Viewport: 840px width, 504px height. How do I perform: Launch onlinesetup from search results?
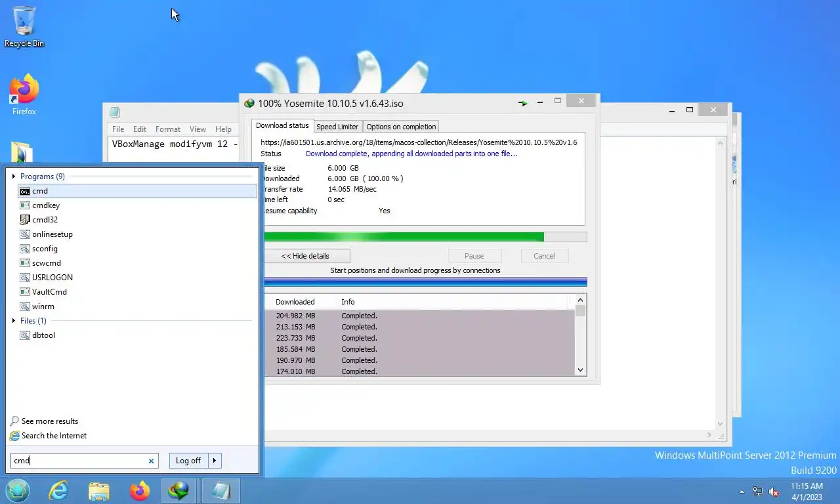(138, 234)
